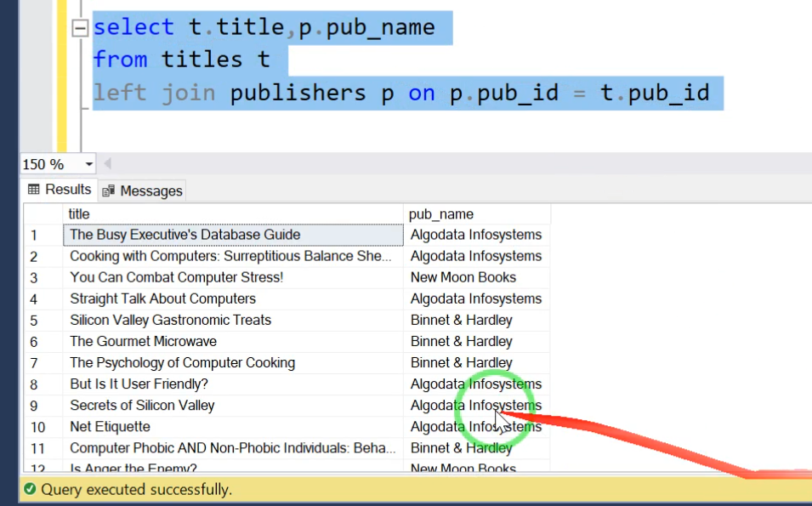Switch to the Results tab
The width and height of the screenshot is (812, 506).
pyautogui.click(x=60, y=190)
